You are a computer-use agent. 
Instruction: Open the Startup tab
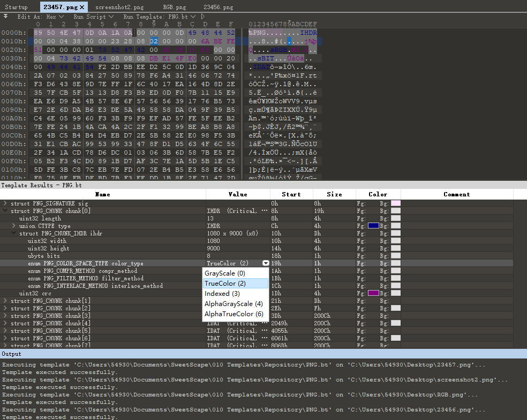click(x=16, y=7)
